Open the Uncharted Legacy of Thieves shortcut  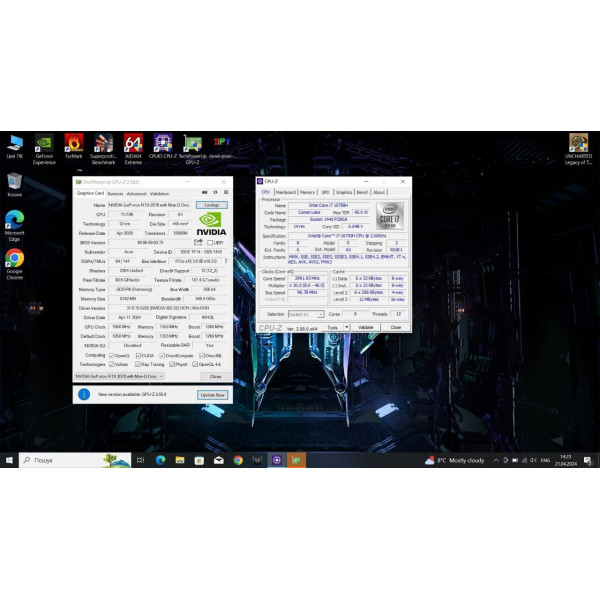[578, 149]
